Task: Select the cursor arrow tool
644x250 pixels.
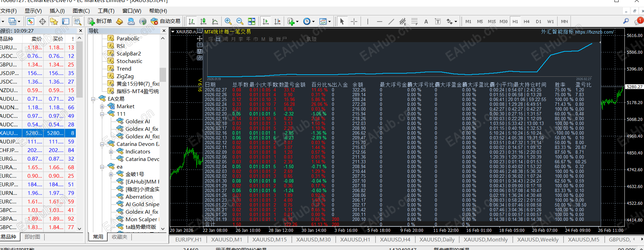Action: (342, 21)
